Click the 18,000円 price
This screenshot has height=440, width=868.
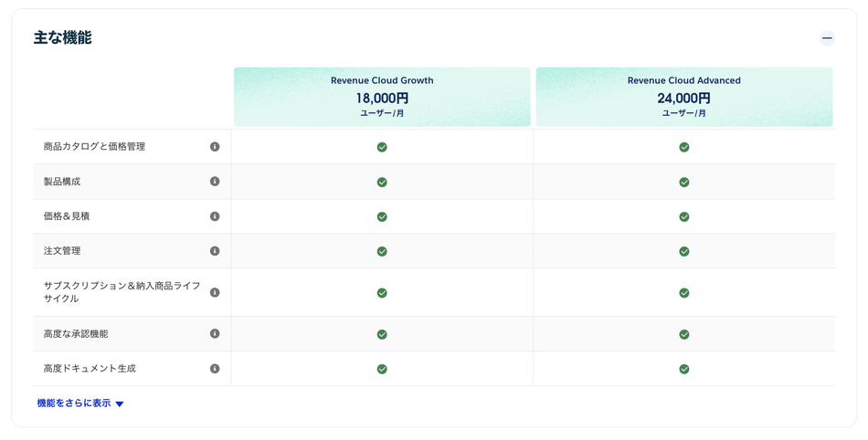point(382,99)
